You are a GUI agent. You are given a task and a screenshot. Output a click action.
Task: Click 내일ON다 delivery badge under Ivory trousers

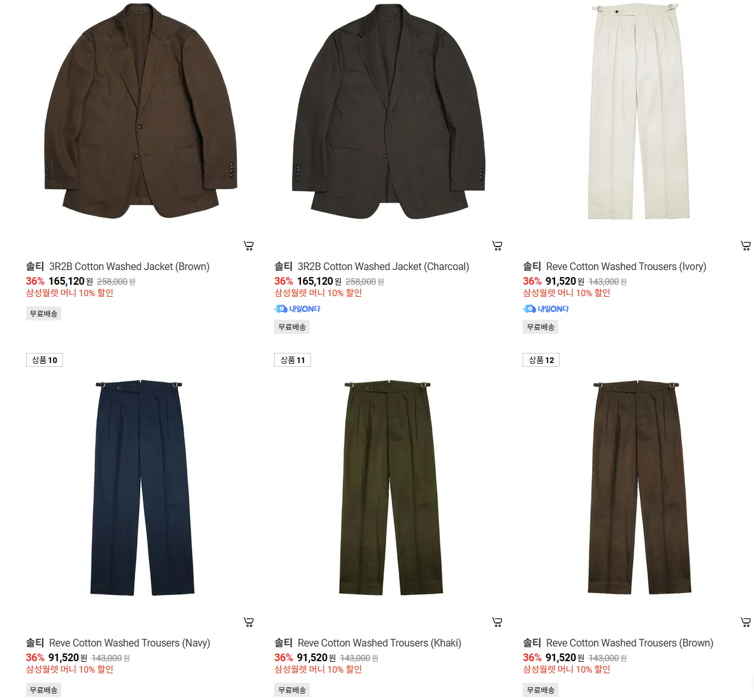pyautogui.click(x=546, y=309)
